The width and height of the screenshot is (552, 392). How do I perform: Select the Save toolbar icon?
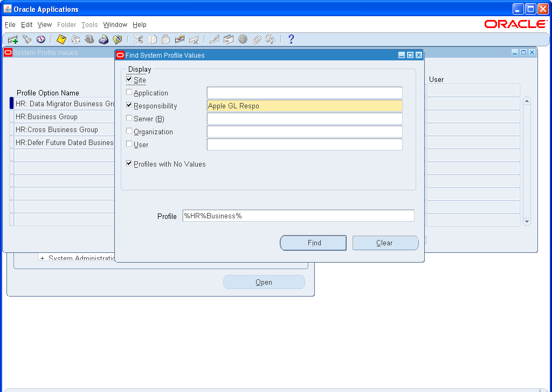[x=61, y=39]
